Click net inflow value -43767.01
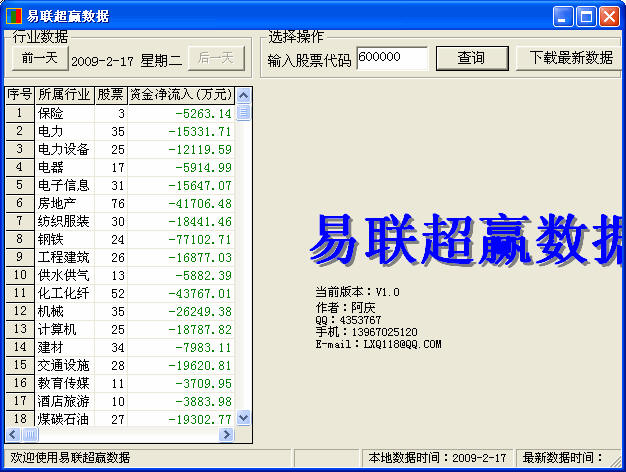Image resolution: width=626 pixels, height=472 pixels. [x=200, y=294]
